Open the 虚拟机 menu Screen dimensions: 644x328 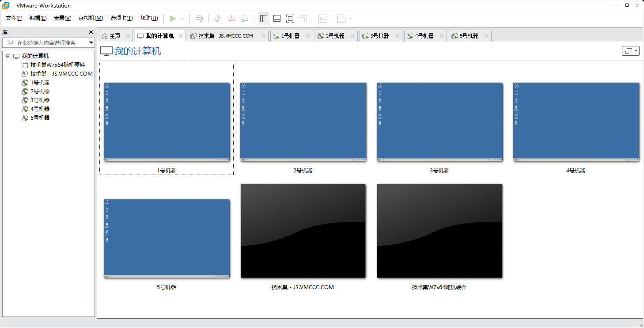pos(90,18)
